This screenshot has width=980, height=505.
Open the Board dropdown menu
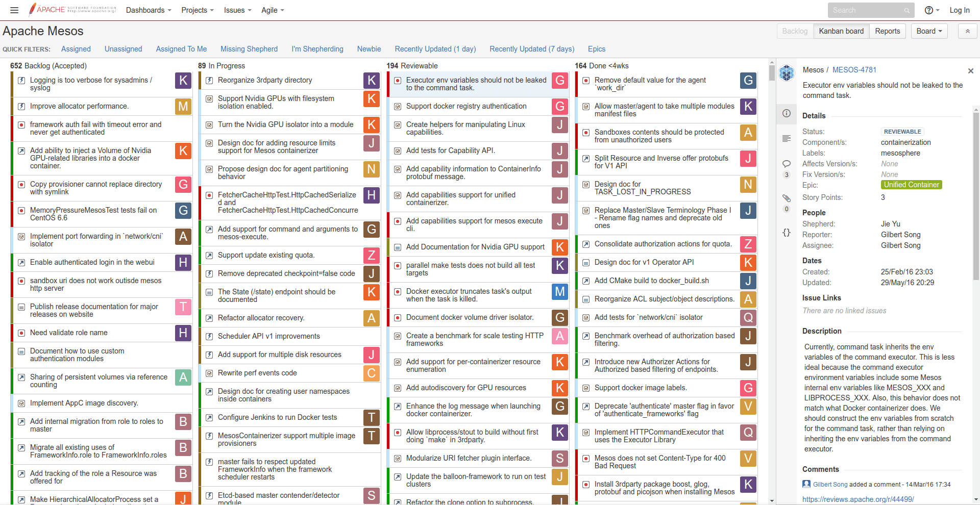coord(928,31)
